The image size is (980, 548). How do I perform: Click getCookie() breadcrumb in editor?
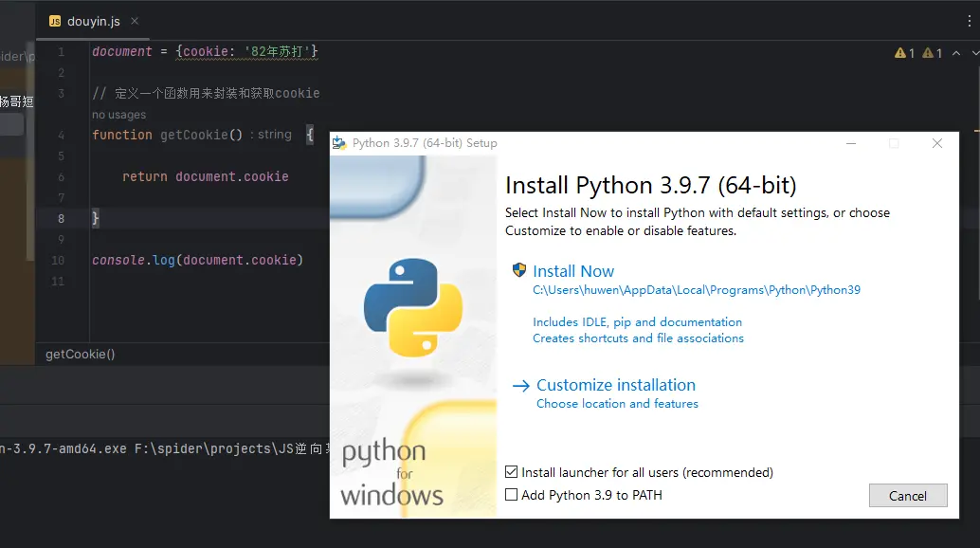click(80, 355)
